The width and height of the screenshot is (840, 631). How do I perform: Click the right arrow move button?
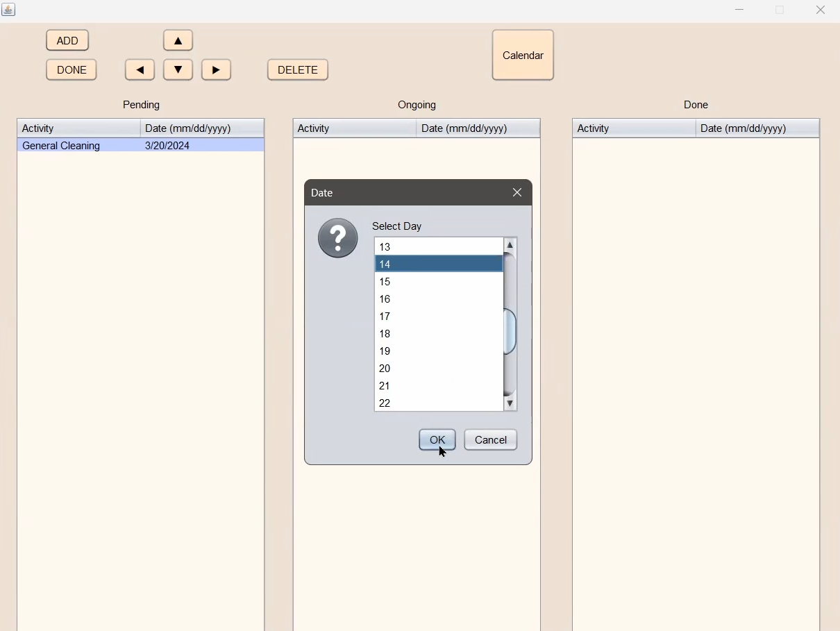coord(217,69)
